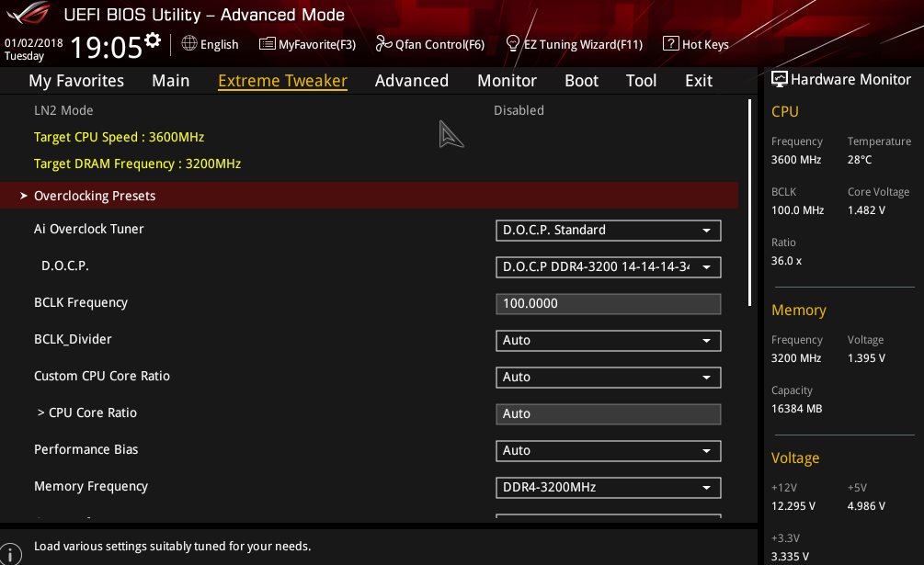This screenshot has width=924, height=565.
Task: Select the Extreme Tweaker tab
Action: (283, 81)
